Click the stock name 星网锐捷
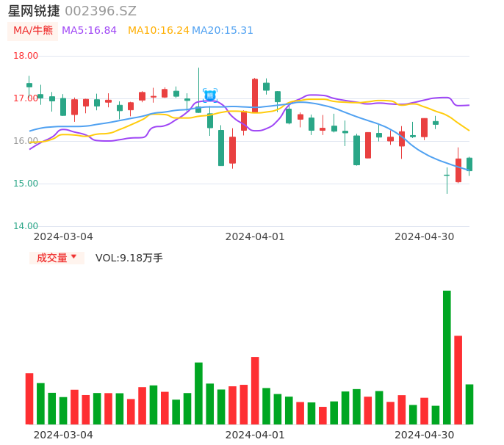Viewport: 504px width, 445px height. pyautogui.click(x=34, y=11)
